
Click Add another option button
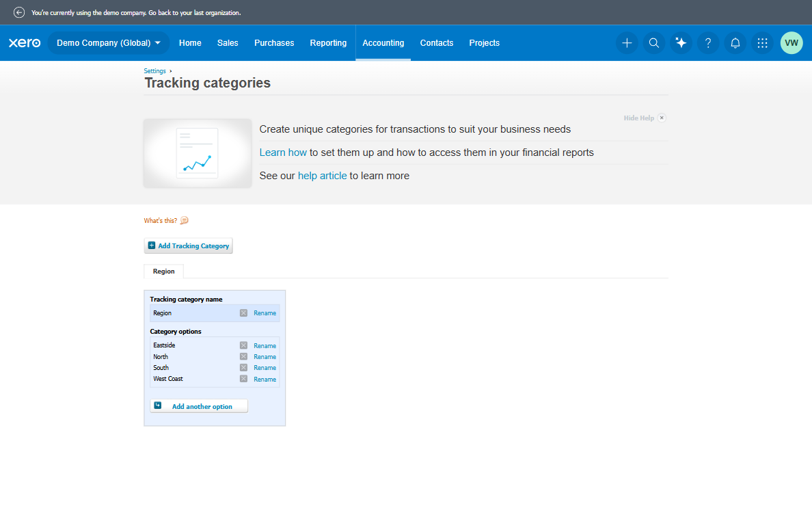(199, 406)
